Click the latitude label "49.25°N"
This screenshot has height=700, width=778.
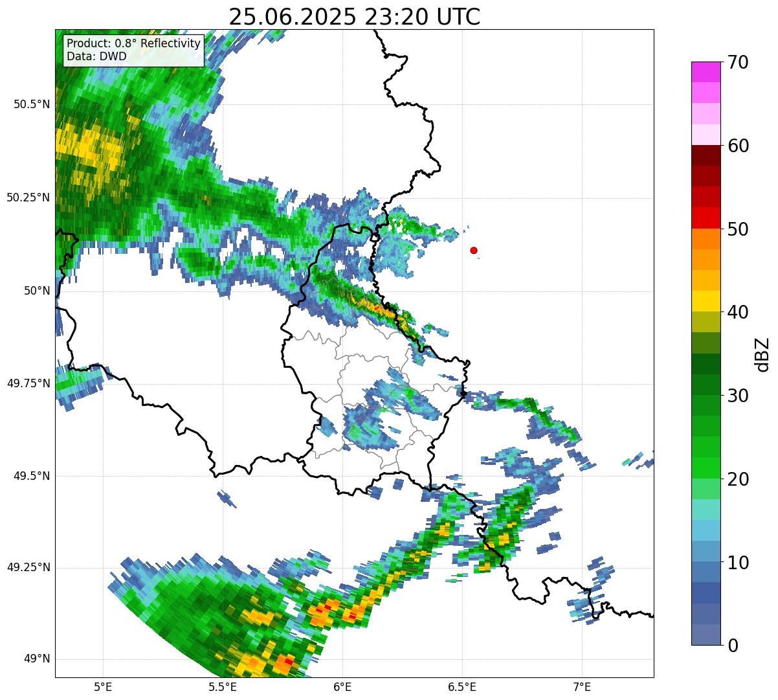tap(28, 567)
